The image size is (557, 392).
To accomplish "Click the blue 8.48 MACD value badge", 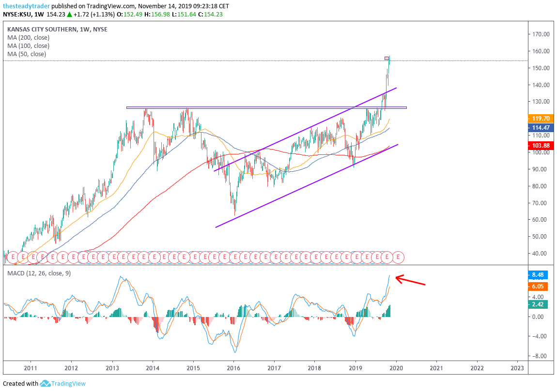I will 538,275.
